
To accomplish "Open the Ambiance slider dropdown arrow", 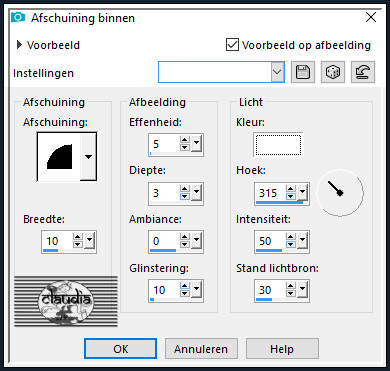I will 196,241.
